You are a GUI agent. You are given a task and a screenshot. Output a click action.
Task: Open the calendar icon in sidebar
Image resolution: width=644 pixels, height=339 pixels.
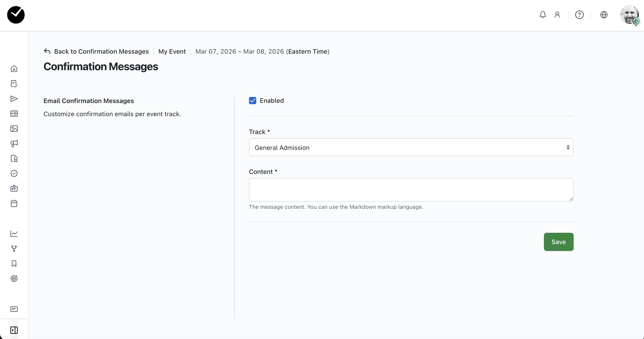click(x=14, y=203)
